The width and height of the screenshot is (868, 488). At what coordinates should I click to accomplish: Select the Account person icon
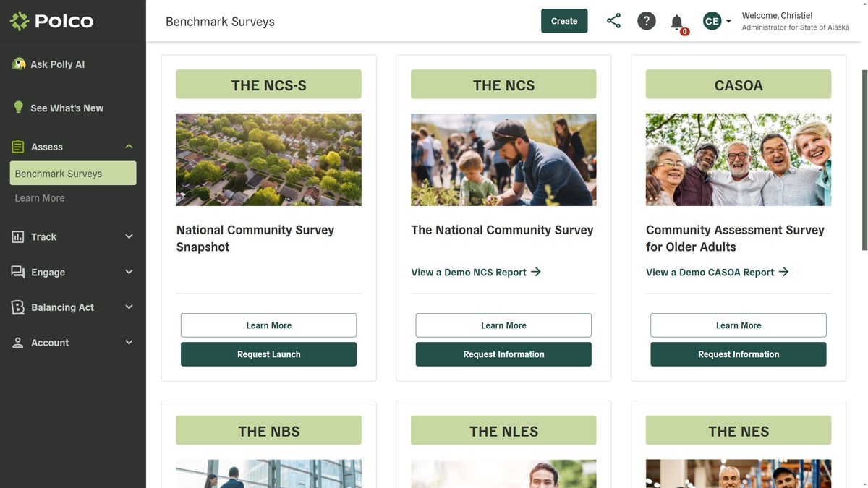click(18, 342)
